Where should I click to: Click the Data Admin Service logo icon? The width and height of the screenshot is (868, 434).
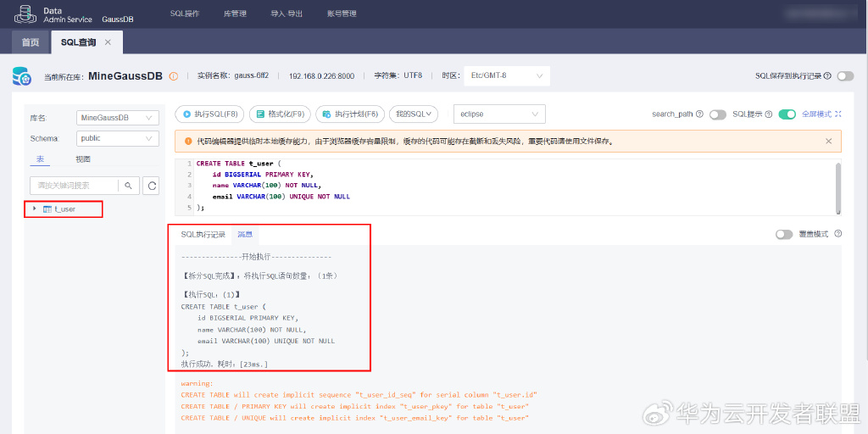click(25, 14)
